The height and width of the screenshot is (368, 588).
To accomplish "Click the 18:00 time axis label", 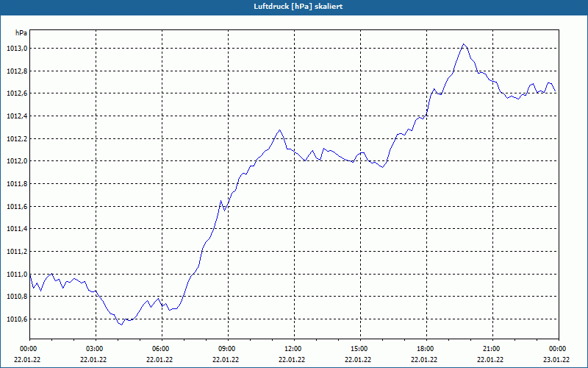I will 426,349.
